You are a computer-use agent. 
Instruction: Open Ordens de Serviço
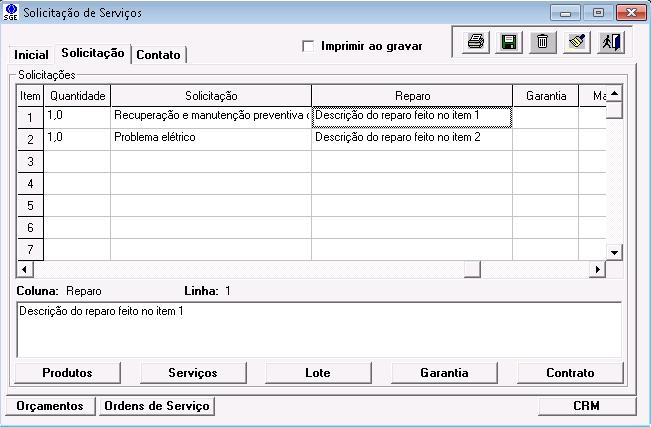point(156,406)
